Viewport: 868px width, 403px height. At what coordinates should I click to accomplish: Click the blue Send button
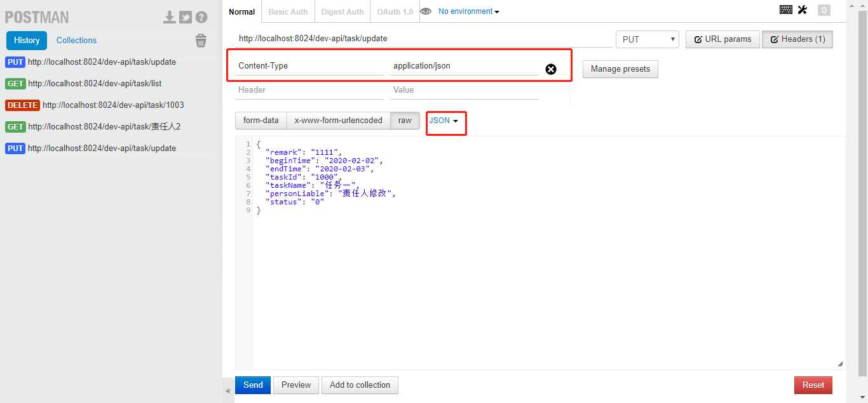coord(253,385)
